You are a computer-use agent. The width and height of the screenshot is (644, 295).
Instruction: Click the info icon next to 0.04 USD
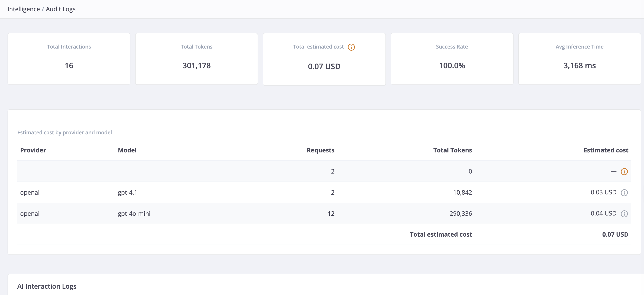coord(624,214)
